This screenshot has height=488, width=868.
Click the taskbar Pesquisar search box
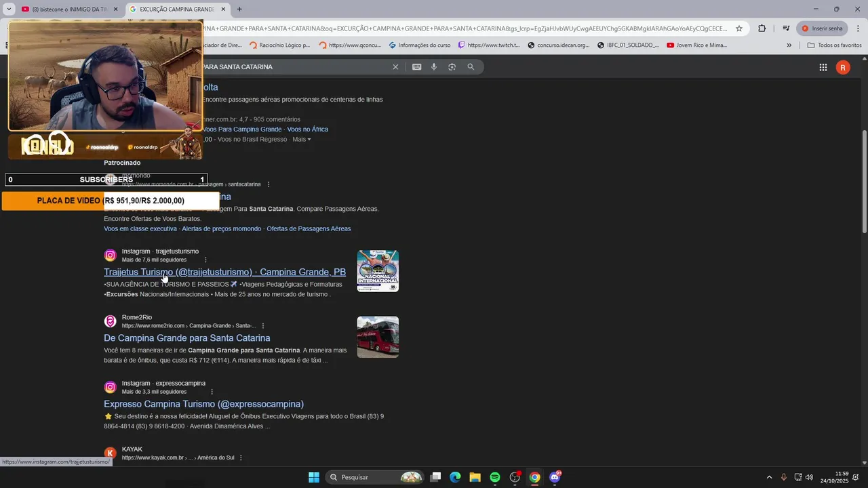click(x=374, y=477)
